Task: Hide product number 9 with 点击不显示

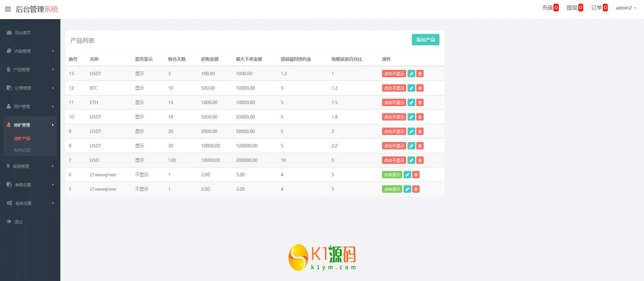Action: [394, 131]
